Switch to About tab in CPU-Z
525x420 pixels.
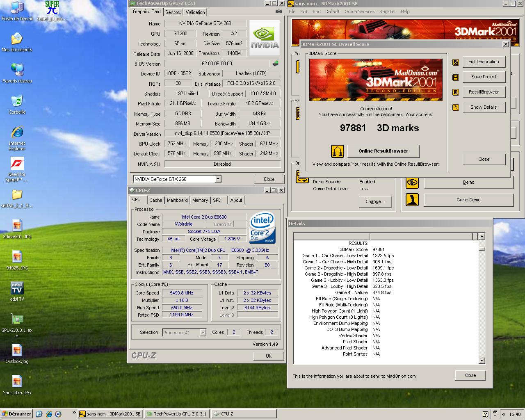(x=236, y=200)
